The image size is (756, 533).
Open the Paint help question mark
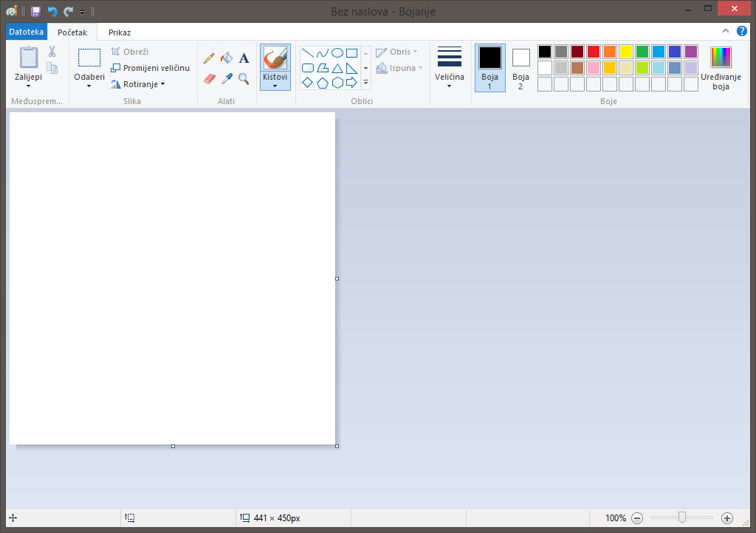741,31
